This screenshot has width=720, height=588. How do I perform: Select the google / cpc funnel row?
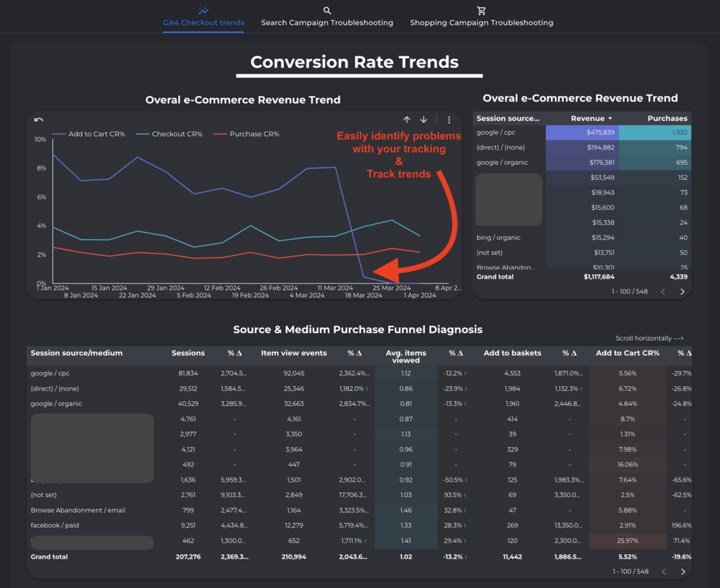[x=359, y=373]
